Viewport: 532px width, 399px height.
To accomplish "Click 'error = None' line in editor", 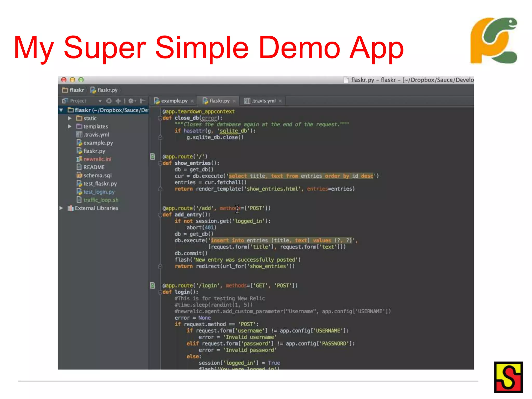I will [x=192, y=318].
